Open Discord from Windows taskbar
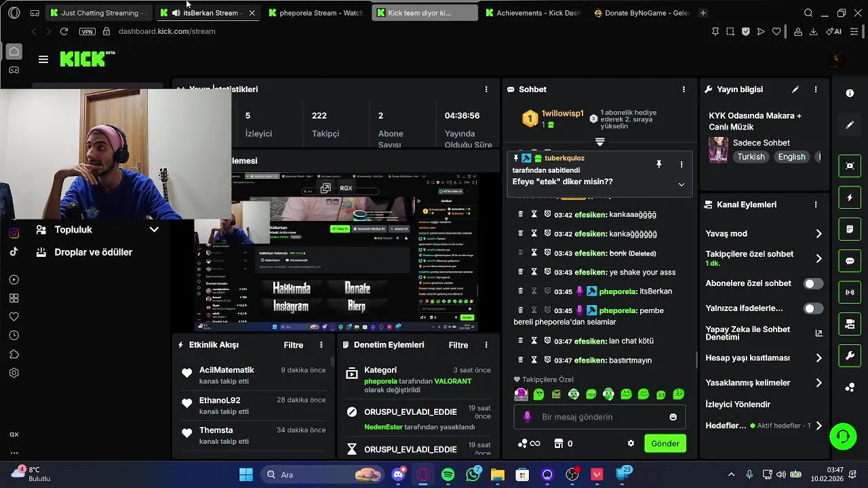 pos(399,474)
